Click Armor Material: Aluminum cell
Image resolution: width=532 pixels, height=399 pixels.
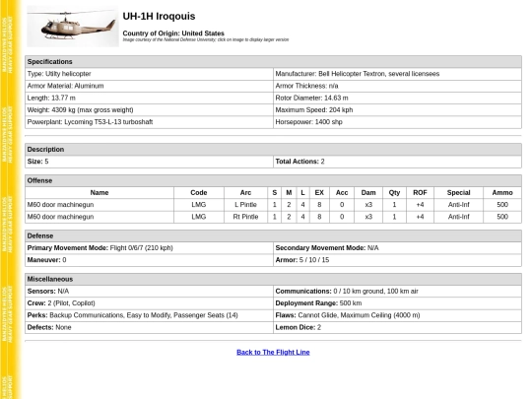click(149, 86)
